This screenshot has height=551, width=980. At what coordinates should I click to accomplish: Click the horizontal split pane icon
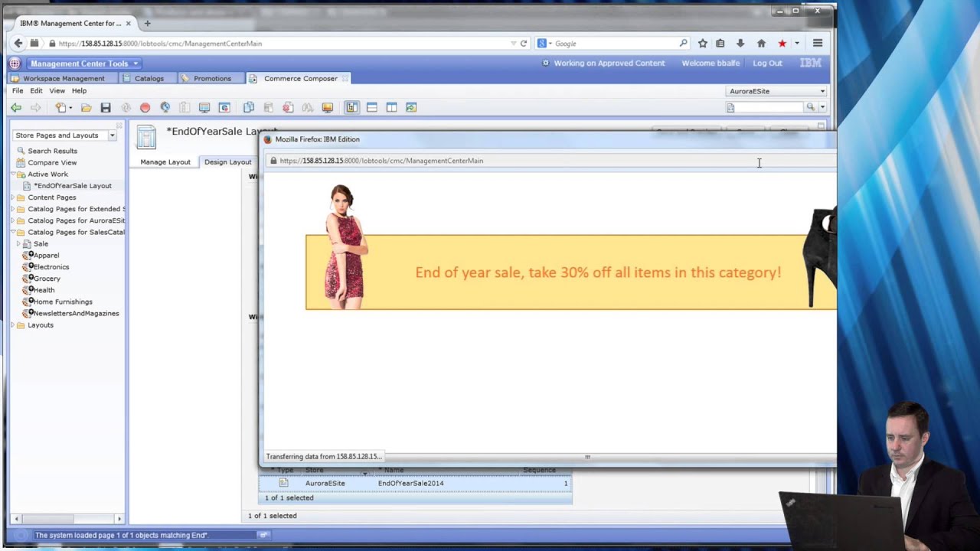372,108
